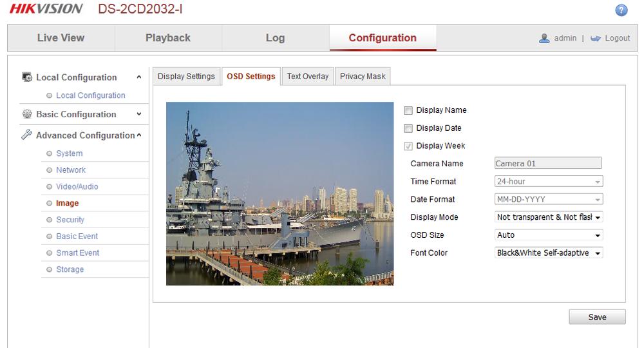
Task: Open the Network settings link
Action: (71, 170)
